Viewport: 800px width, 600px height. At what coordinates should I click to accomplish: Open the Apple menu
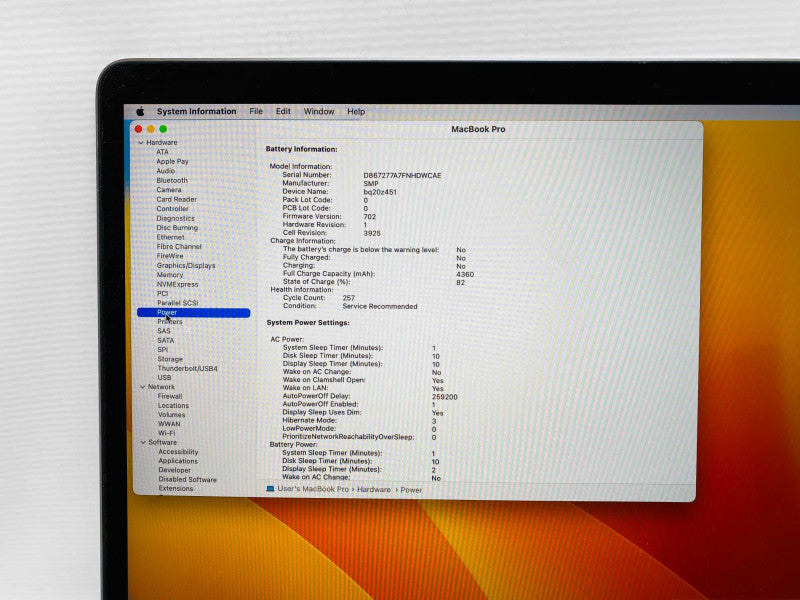tap(140, 111)
